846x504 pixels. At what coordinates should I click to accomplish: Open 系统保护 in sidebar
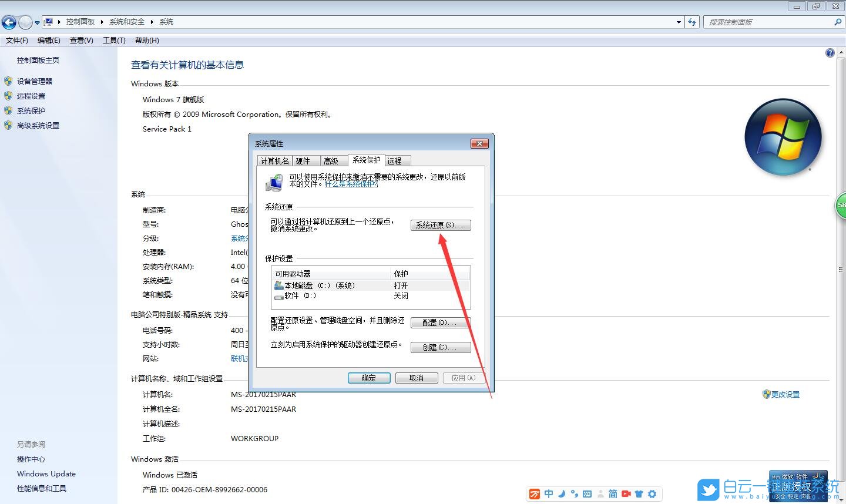[x=31, y=110]
